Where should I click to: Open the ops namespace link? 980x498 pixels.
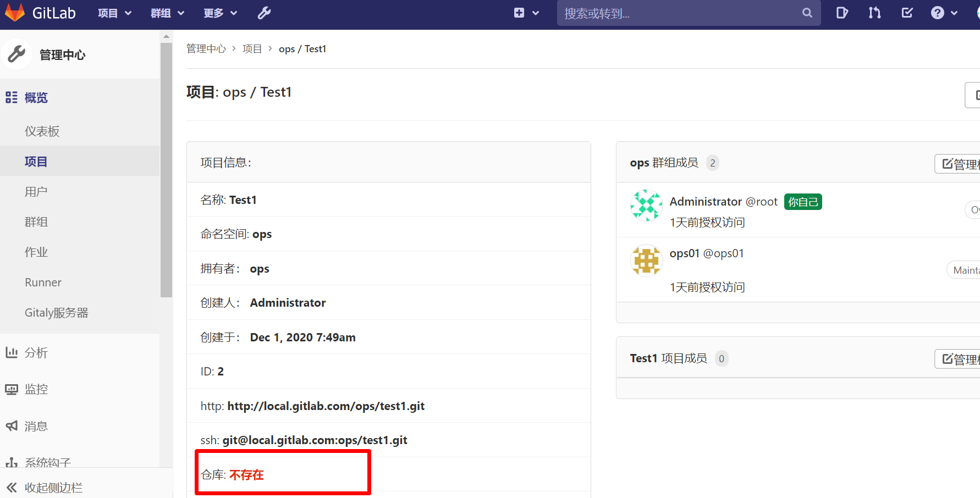(x=262, y=234)
